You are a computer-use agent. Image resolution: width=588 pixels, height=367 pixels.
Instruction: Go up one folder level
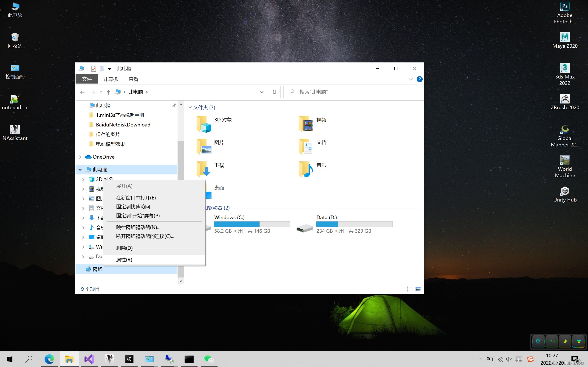point(109,92)
